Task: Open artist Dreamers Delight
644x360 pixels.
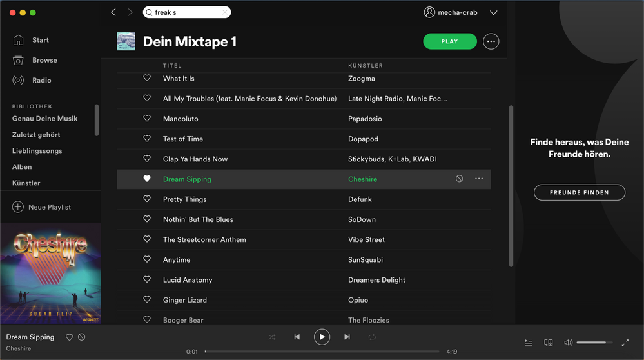Action: (376, 280)
